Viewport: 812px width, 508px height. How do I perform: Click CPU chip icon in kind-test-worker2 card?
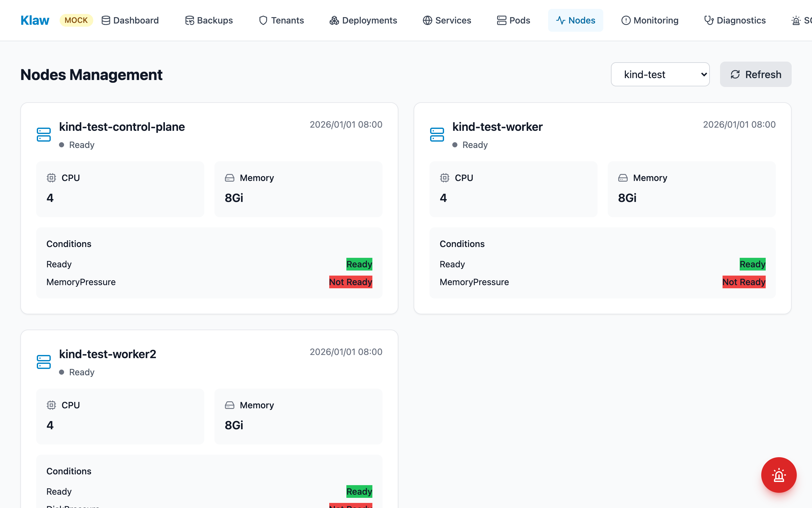pyautogui.click(x=51, y=405)
